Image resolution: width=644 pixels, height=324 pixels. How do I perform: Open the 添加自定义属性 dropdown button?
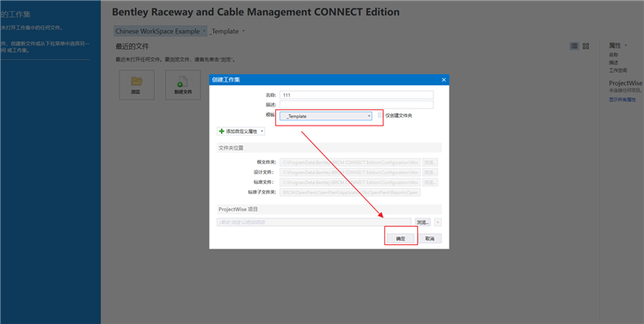coord(241,131)
